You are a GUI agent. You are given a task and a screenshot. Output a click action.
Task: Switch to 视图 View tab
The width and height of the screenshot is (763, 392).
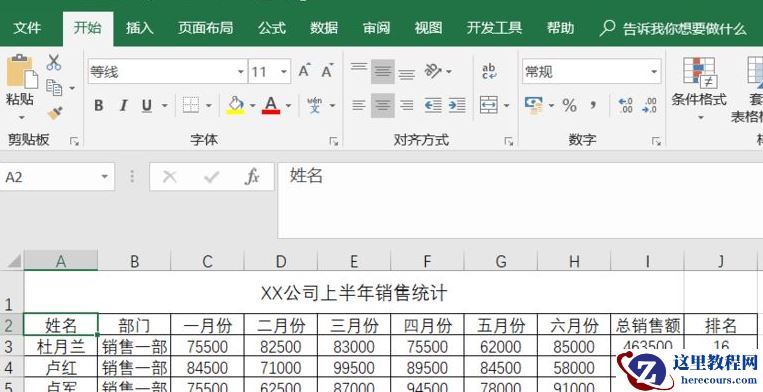428,28
